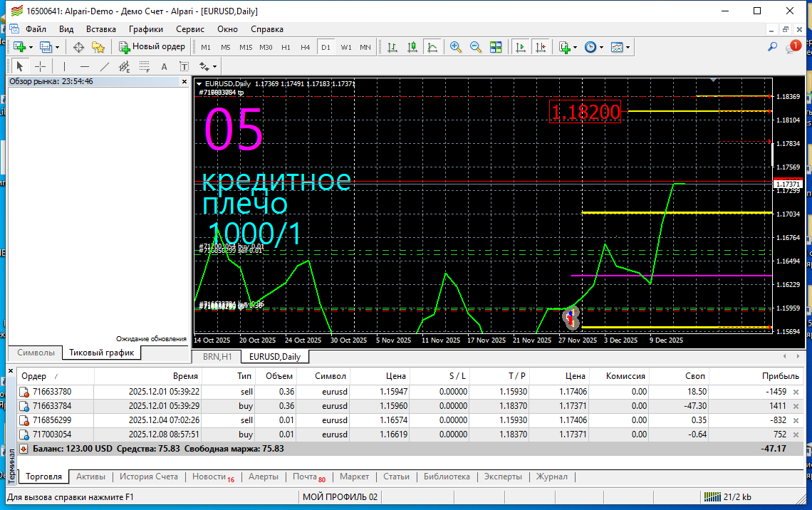Close order 716633780 with its x

click(796, 392)
